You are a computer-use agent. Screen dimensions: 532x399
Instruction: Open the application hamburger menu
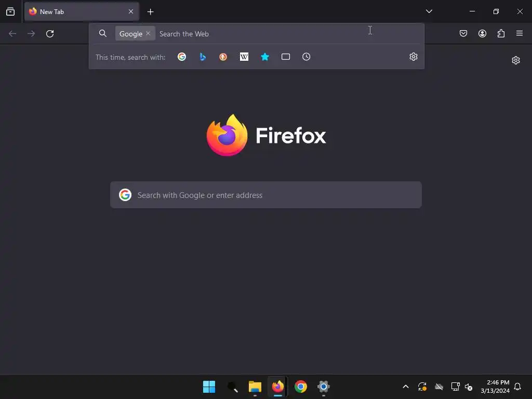pyautogui.click(x=520, y=33)
